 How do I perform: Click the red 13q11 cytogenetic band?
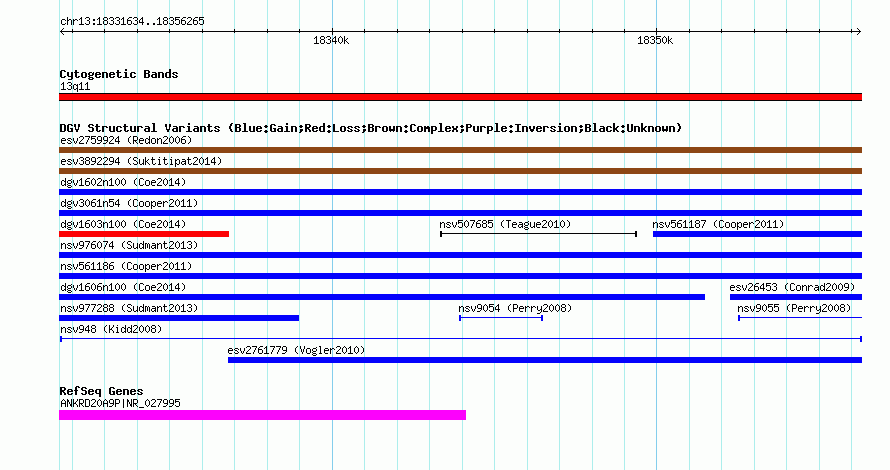460,97
